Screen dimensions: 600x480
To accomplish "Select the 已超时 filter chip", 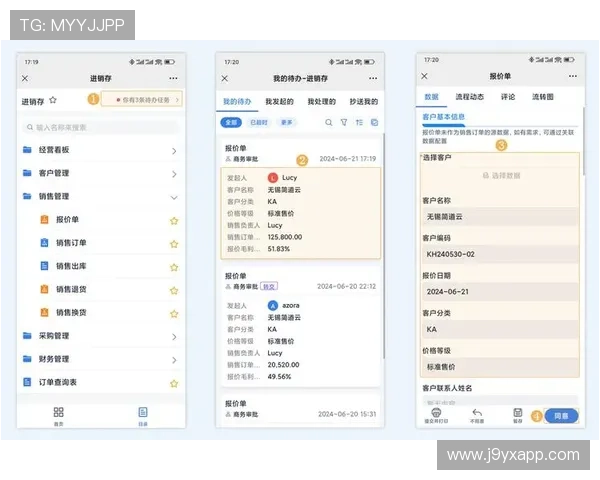I will 259,122.
